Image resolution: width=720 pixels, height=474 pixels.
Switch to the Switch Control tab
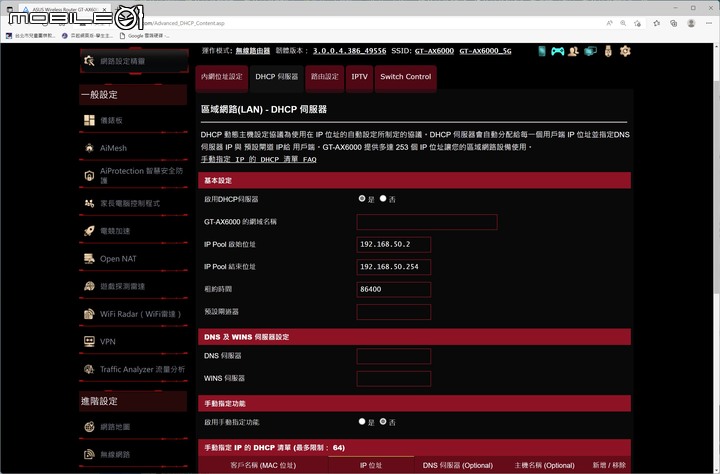pyautogui.click(x=405, y=78)
